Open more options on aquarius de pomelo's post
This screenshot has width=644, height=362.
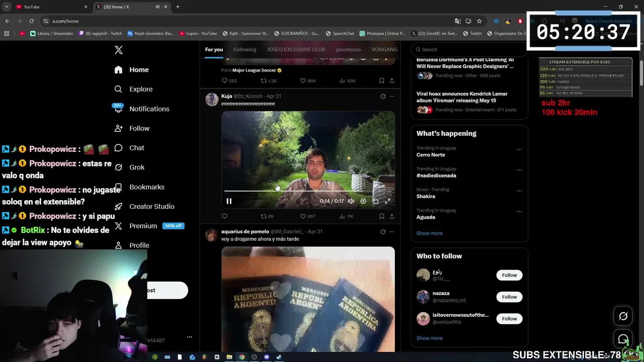[x=392, y=232]
